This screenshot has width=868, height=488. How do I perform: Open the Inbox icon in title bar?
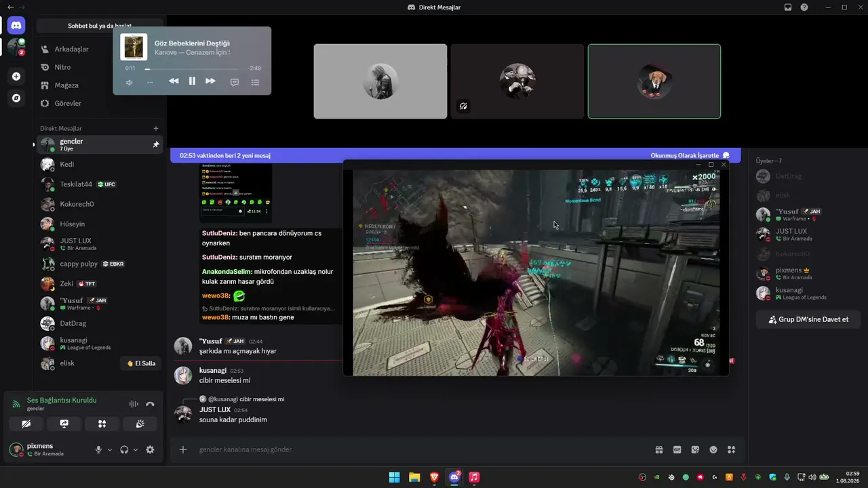(788, 7)
